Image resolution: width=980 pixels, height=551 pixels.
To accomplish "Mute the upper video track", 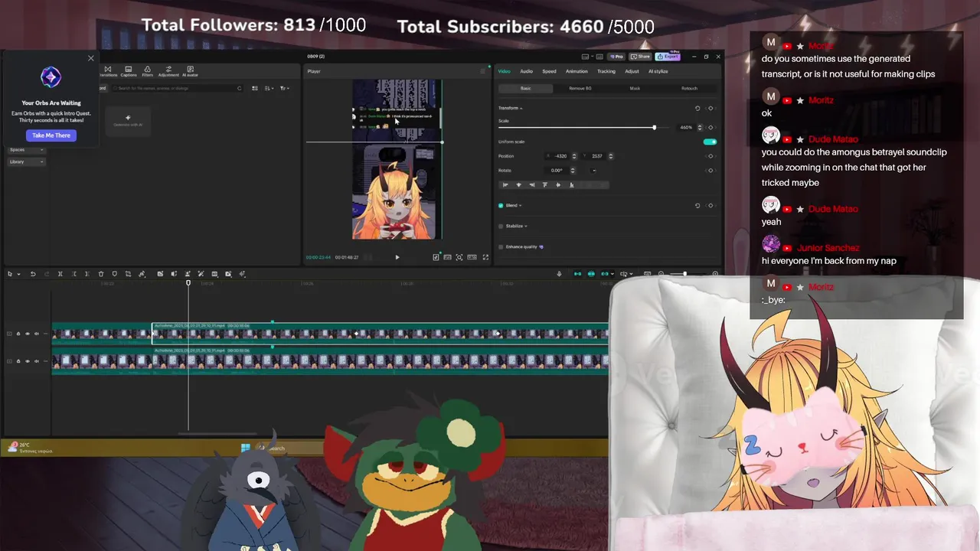I will tap(36, 334).
